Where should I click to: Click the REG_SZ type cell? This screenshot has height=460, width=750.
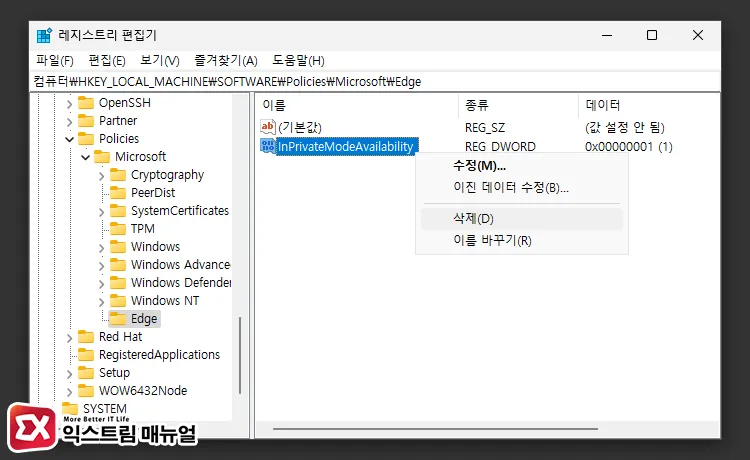click(485, 128)
